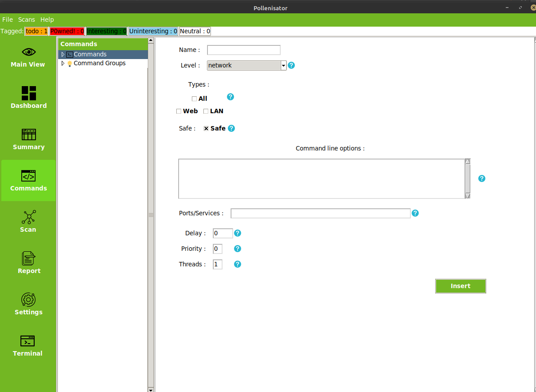Click the green Interesting tag
The image size is (536, 392).
(x=107, y=31)
